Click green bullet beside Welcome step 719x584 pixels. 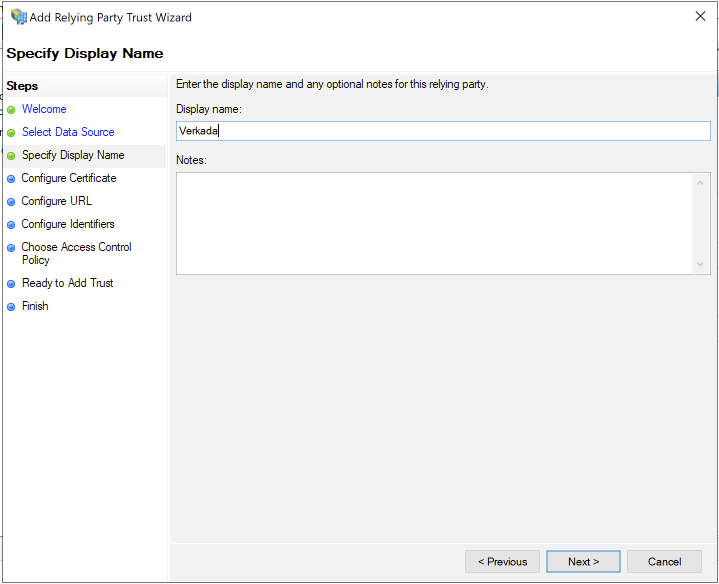pos(11,110)
